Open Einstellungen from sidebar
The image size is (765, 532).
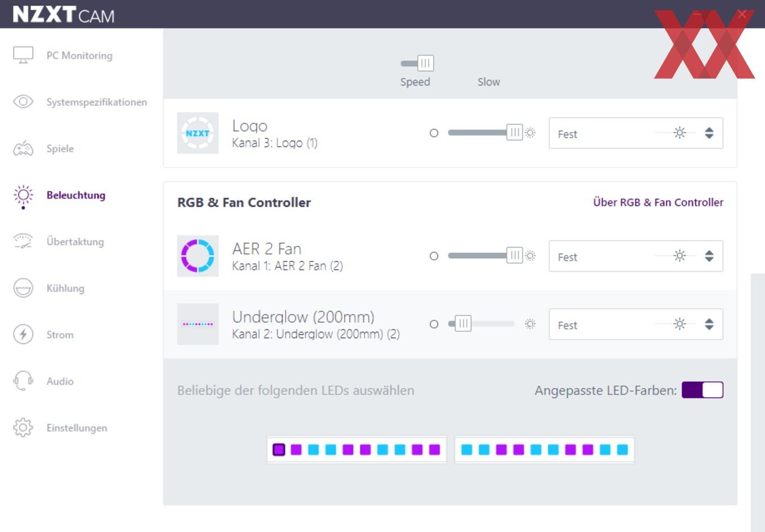point(76,427)
